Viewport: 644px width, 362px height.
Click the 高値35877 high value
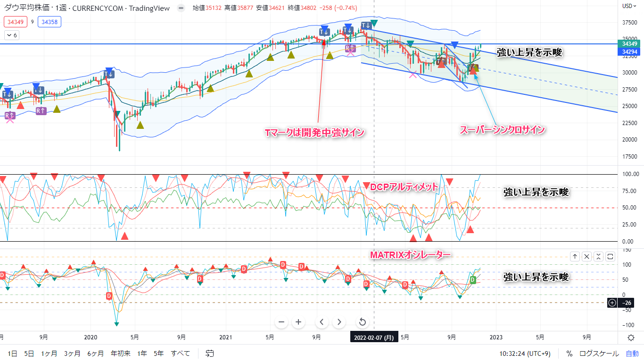[240, 8]
